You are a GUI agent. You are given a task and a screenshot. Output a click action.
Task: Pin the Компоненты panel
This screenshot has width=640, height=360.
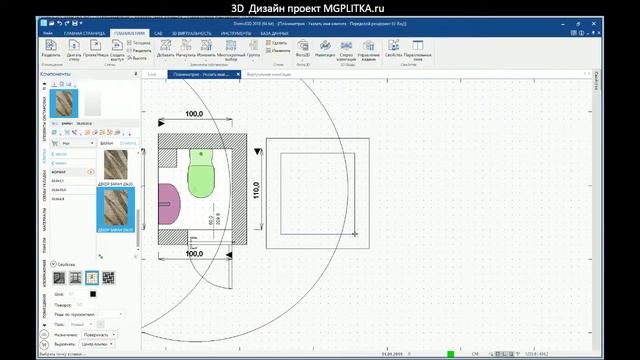(x=136, y=74)
